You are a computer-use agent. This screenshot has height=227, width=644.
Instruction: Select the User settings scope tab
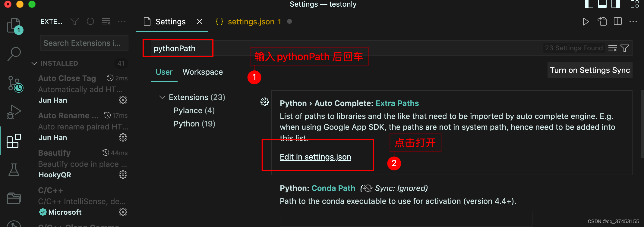[x=164, y=72]
